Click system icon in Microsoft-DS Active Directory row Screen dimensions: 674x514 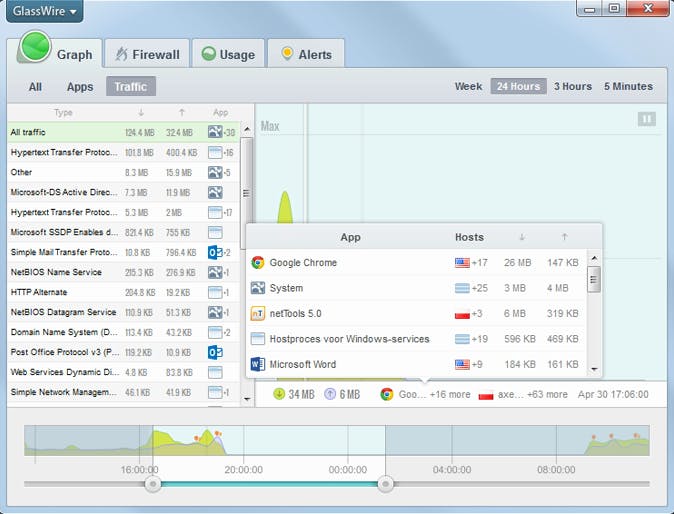coord(215,192)
